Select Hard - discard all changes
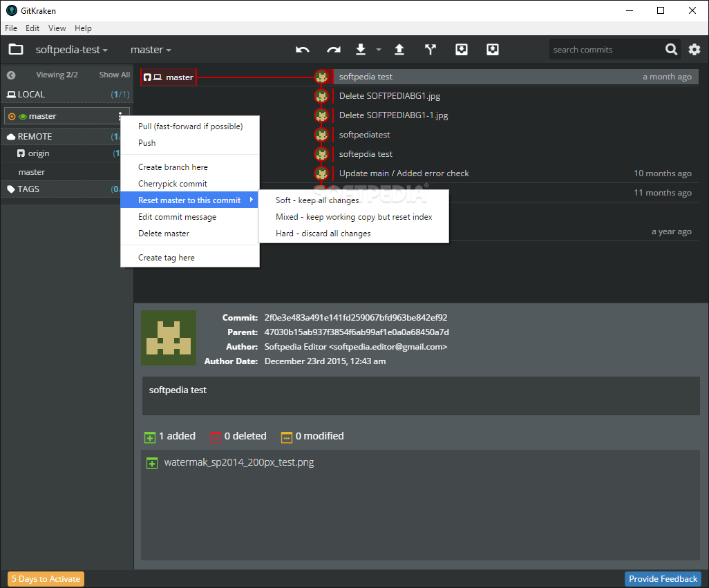The width and height of the screenshot is (709, 588). (354, 234)
